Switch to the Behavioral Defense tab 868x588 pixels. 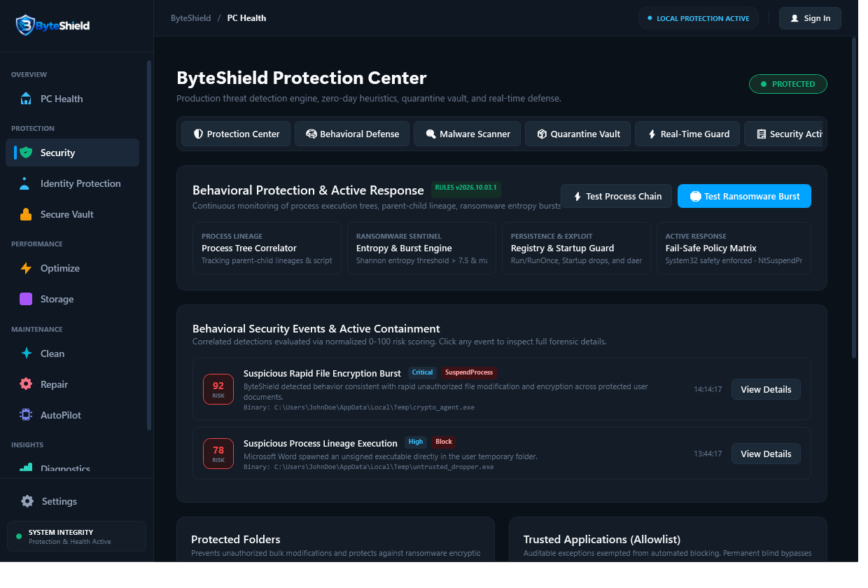[352, 134]
